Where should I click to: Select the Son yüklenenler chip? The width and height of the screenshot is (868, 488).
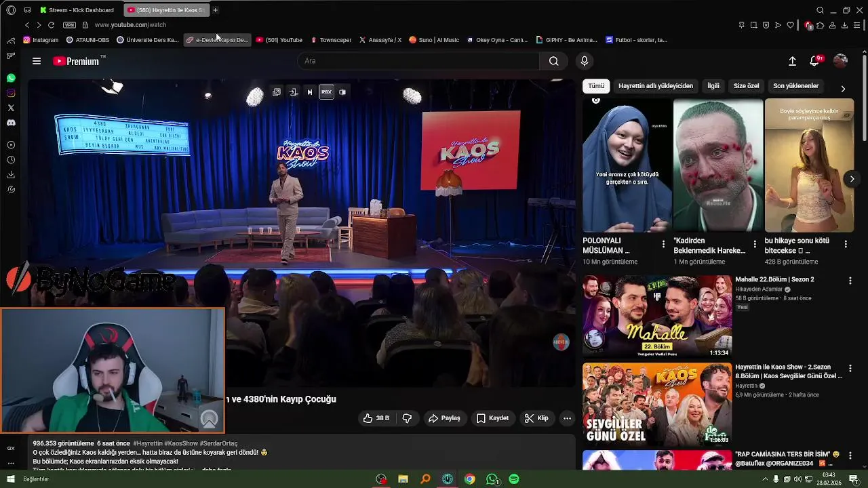pos(796,86)
